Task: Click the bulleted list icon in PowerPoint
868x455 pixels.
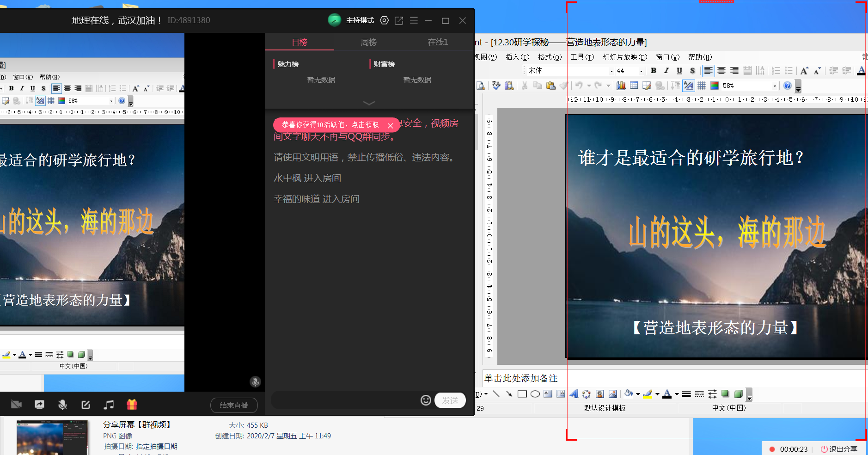Action: coord(789,71)
